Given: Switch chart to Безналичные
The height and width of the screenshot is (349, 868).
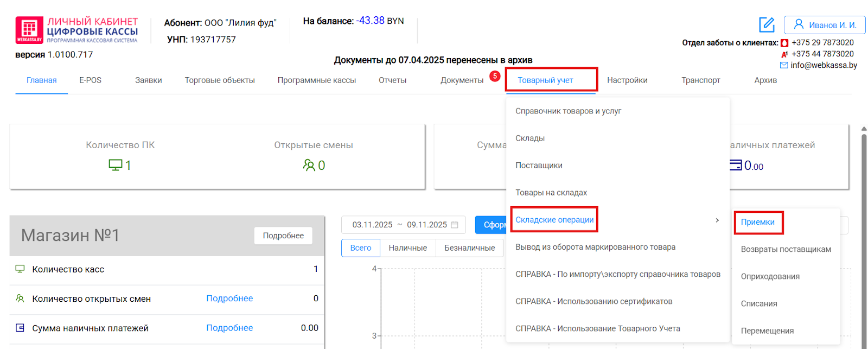Looking at the screenshot, I should point(469,248).
